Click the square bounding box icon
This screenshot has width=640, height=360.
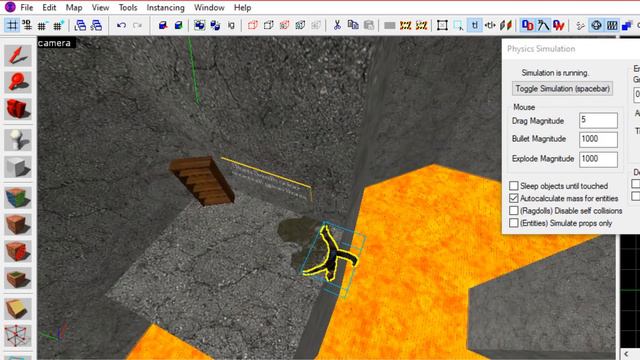[x=442, y=25]
